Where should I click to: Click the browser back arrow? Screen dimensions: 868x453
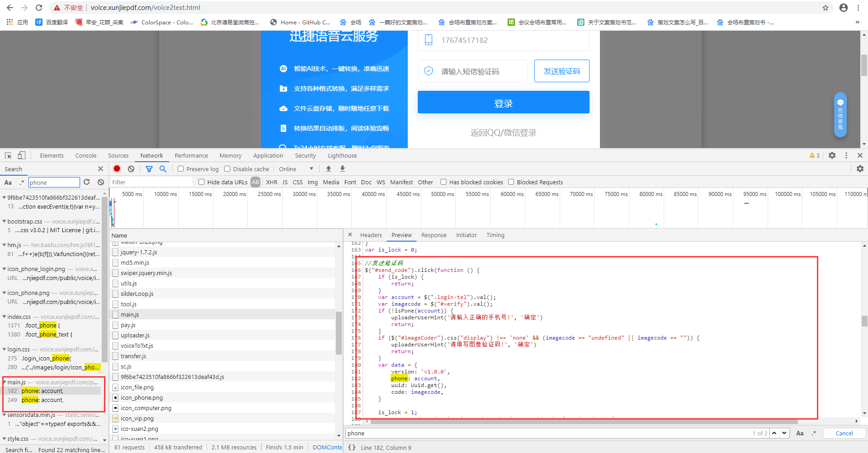[x=10, y=8]
